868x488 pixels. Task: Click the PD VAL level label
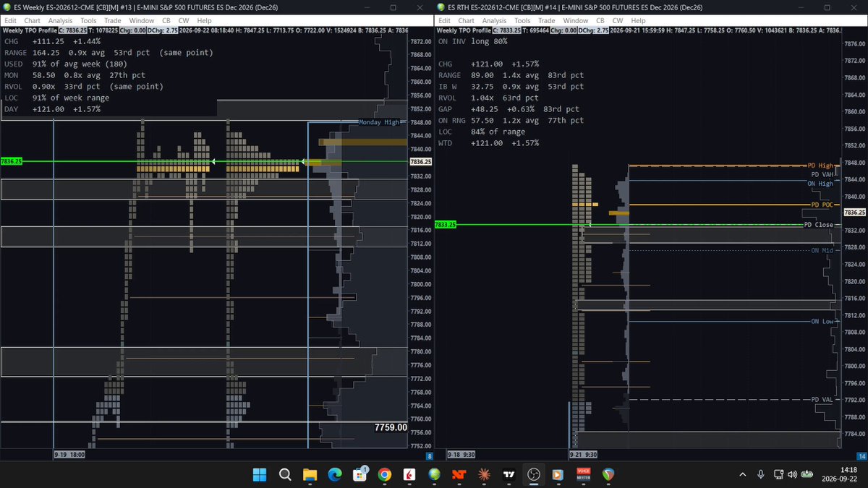[x=823, y=400]
